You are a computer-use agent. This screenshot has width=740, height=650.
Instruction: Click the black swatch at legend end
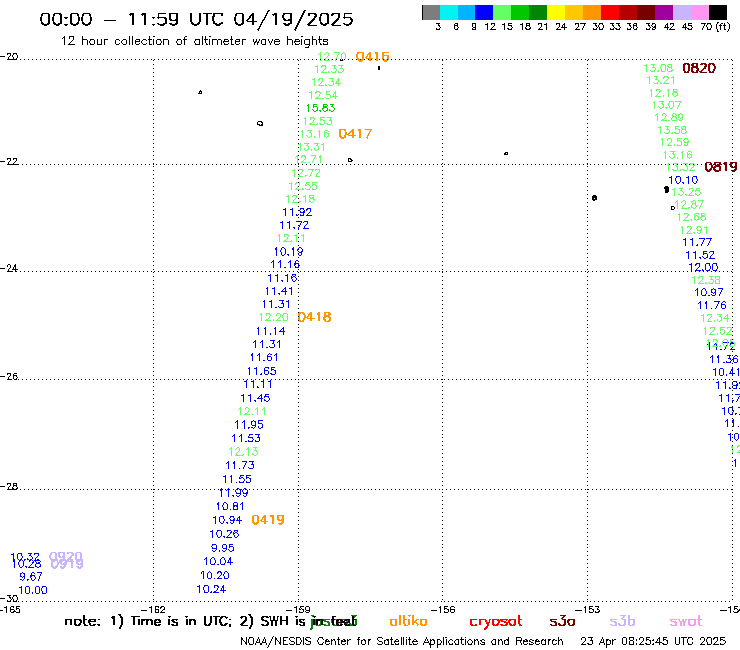(x=718, y=12)
